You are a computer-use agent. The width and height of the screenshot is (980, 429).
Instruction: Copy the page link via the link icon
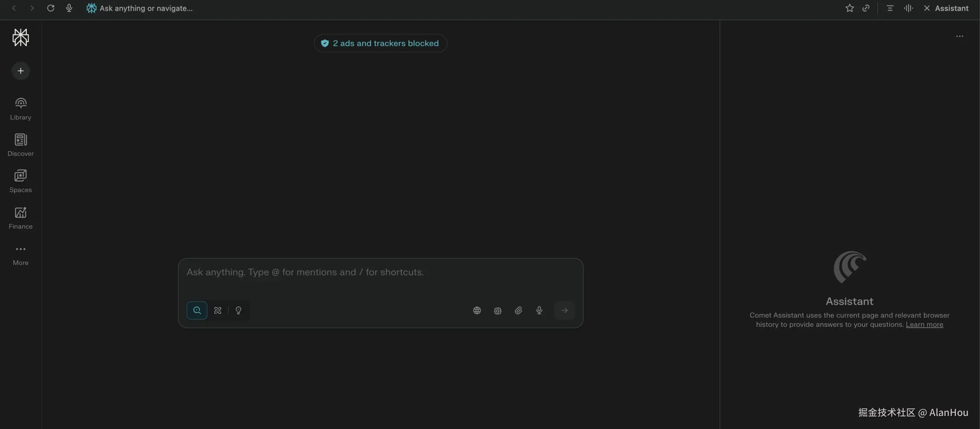coord(866,8)
